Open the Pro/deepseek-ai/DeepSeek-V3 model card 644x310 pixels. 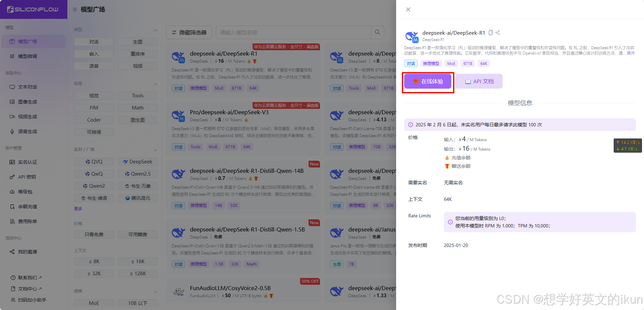point(243,128)
